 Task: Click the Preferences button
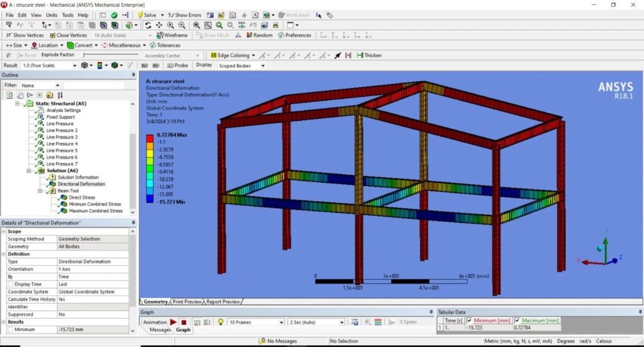click(x=294, y=35)
